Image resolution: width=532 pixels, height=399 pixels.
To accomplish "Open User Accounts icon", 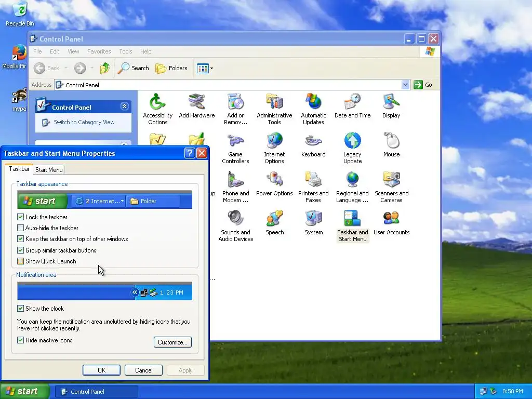I will coord(391,223).
